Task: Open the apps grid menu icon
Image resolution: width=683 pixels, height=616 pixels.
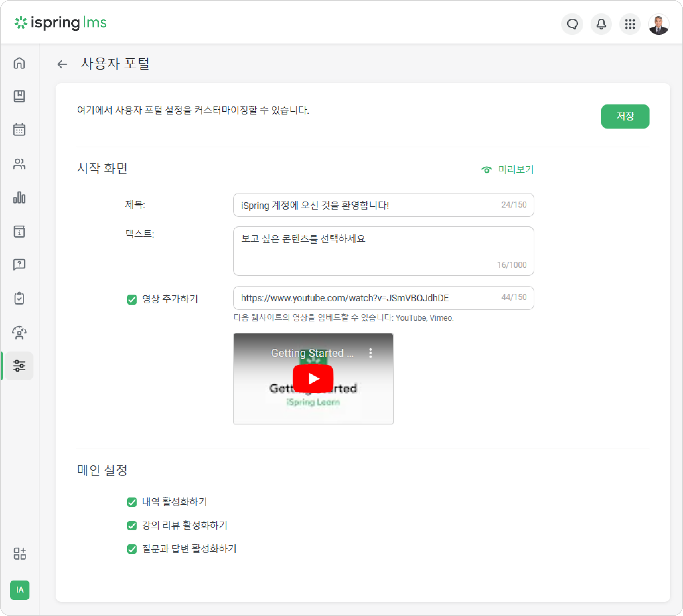Action: [630, 24]
